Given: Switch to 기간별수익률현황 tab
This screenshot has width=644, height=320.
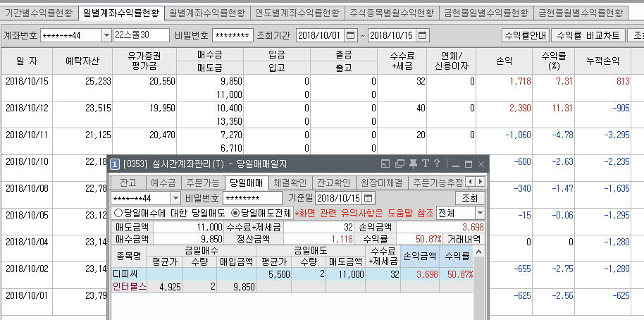Looking at the screenshot, I should click(x=39, y=13).
